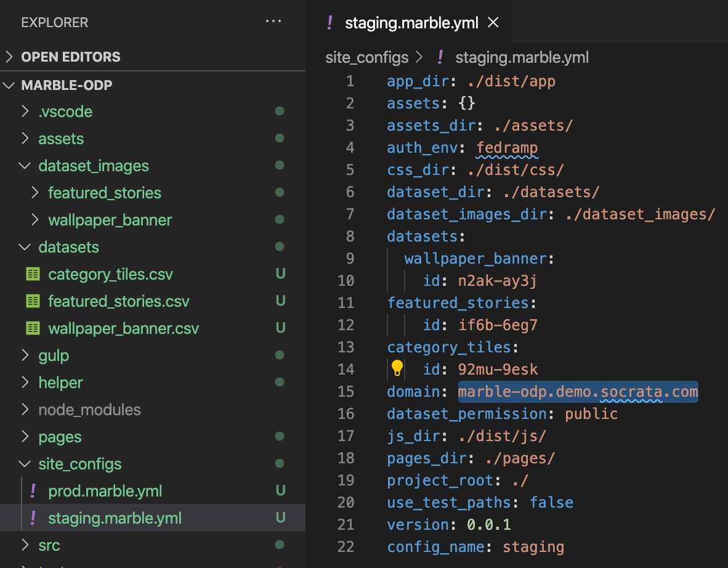Click the YAML icon in the staging.marble.yml tab
Image resolution: width=728 pixels, height=568 pixels.
coord(330,22)
